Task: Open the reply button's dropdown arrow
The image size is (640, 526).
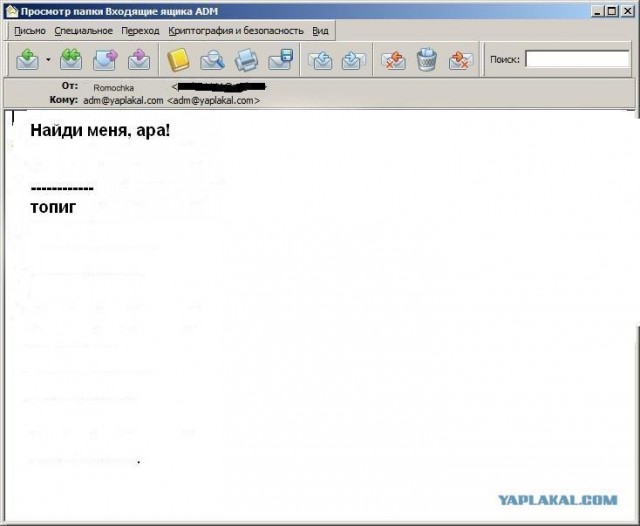Action: (48, 60)
